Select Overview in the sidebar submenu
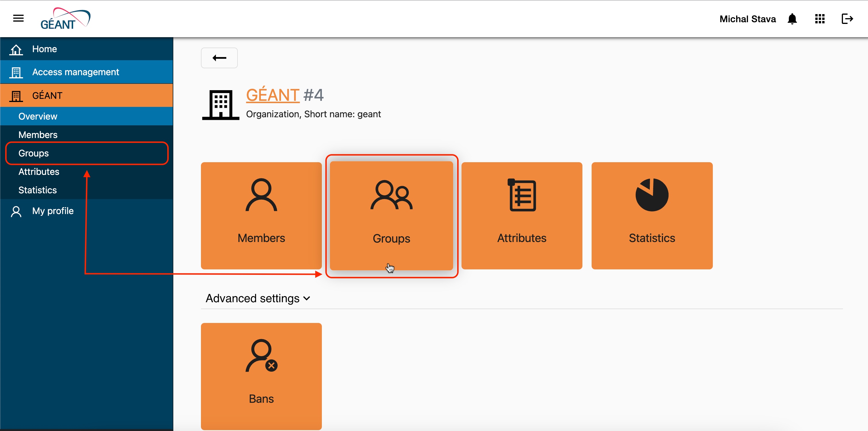868x431 pixels. point(87,116)
